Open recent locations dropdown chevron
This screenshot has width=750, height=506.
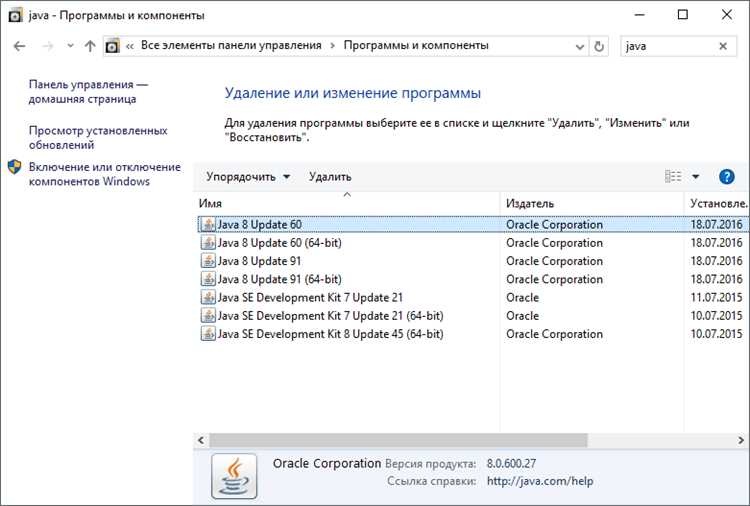[70, 46]
